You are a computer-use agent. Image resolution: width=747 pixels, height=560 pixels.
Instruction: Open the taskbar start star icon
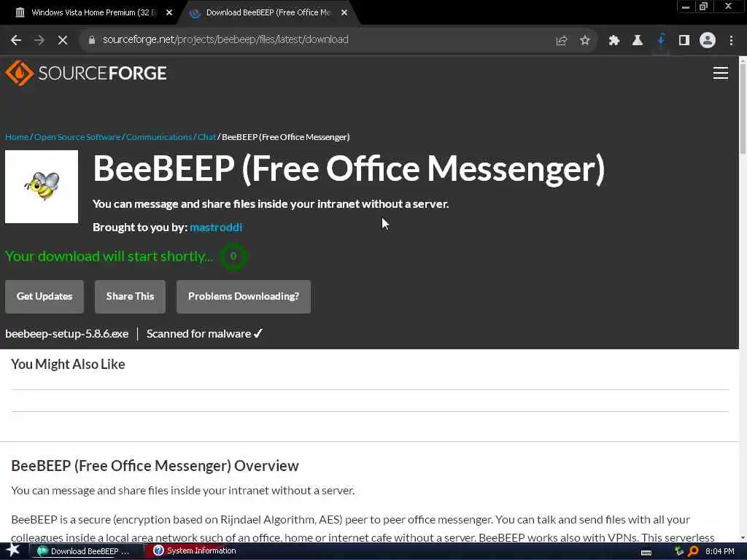pos(13,551)
